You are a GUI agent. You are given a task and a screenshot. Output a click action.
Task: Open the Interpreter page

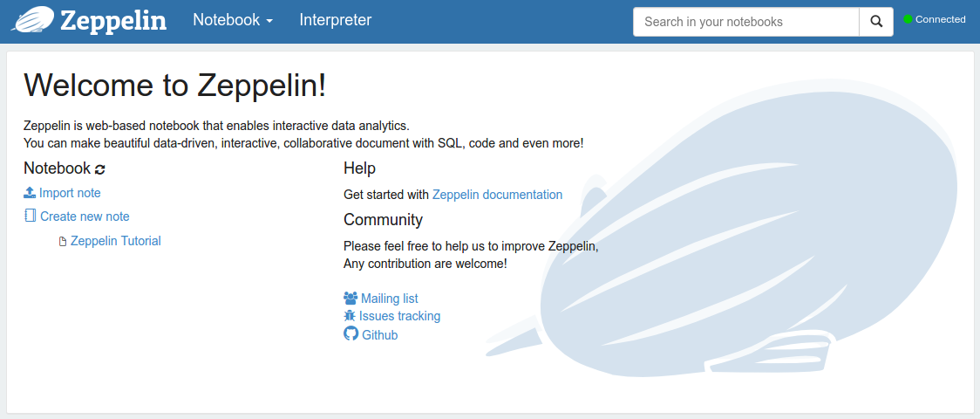335,20
